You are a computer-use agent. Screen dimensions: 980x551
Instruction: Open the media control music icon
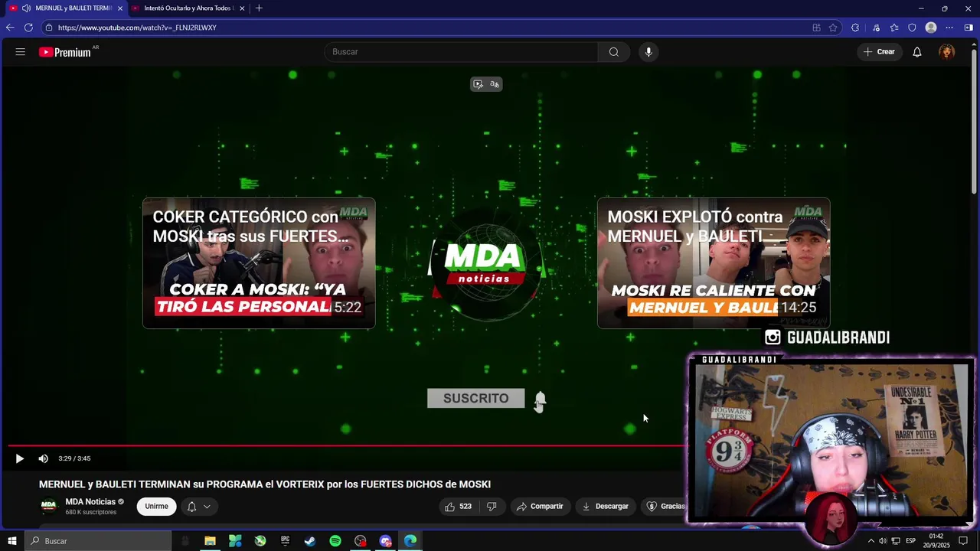(x=876, y=28)
